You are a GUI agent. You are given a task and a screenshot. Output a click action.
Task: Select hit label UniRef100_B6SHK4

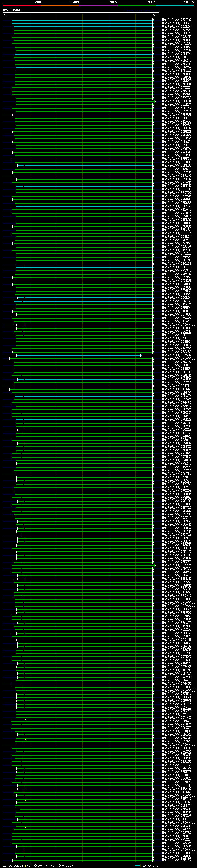[176, 342]
